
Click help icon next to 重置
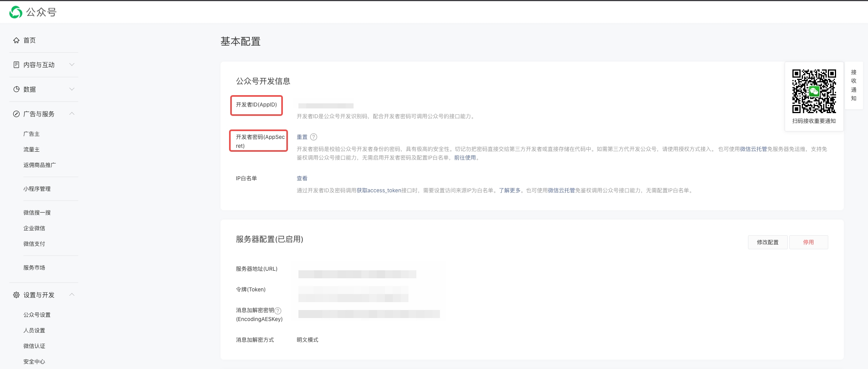tap(314, 137)
